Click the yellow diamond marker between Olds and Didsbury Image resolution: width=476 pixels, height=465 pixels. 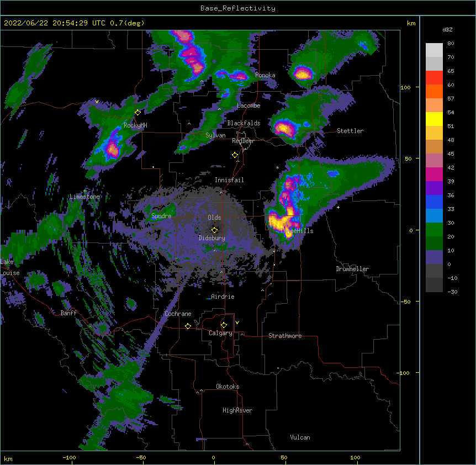click(215, 230)
